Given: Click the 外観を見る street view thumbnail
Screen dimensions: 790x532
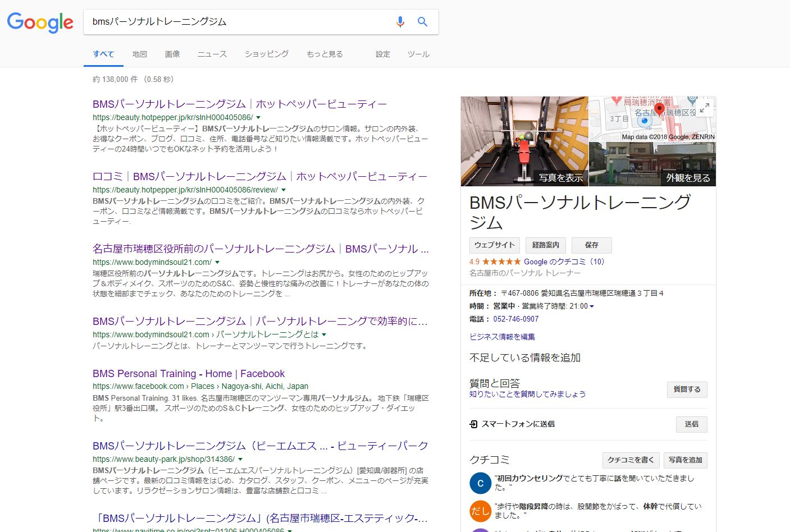Looking at the screenshot, I should click(652, 164).
